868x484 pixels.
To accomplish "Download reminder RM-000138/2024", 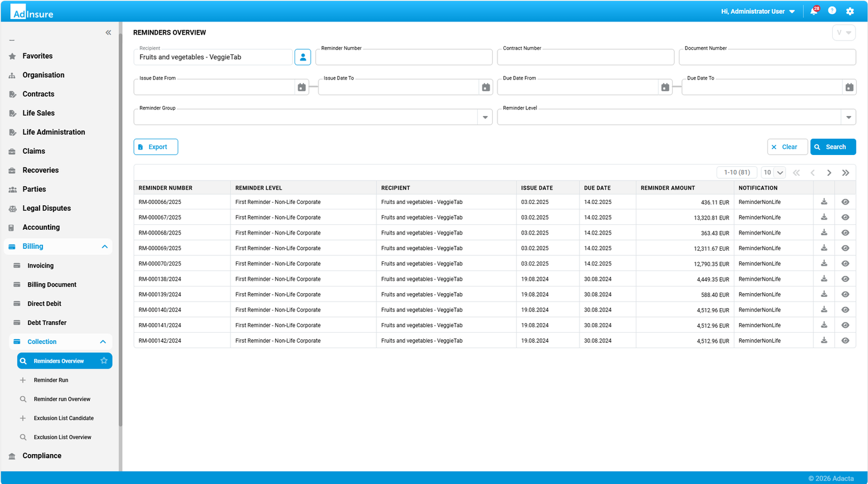I will [824, 279].
